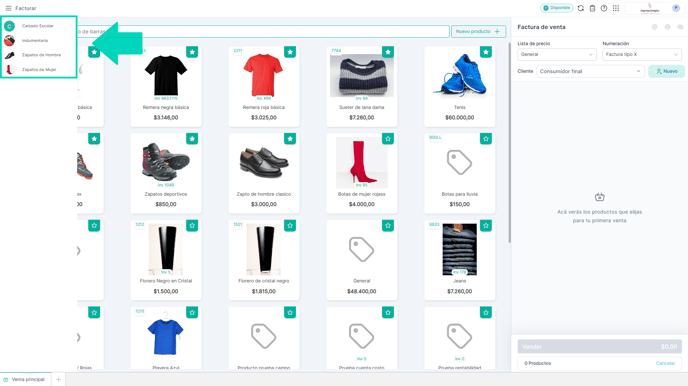Click the Florero de cristal negro price $1.815,00
The height and width of the screenshot is (386, 688).
(264, 291)
